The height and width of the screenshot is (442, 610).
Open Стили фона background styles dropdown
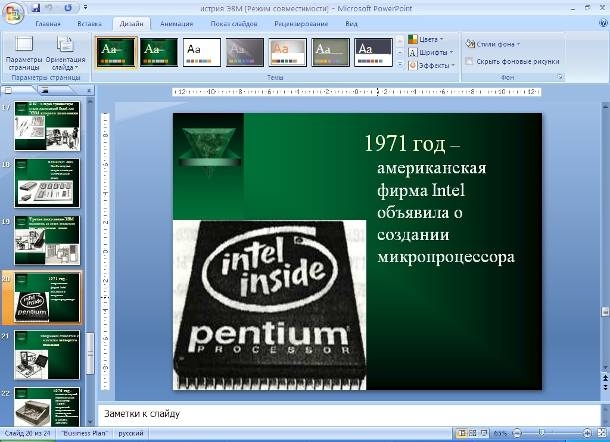(493, 44)
